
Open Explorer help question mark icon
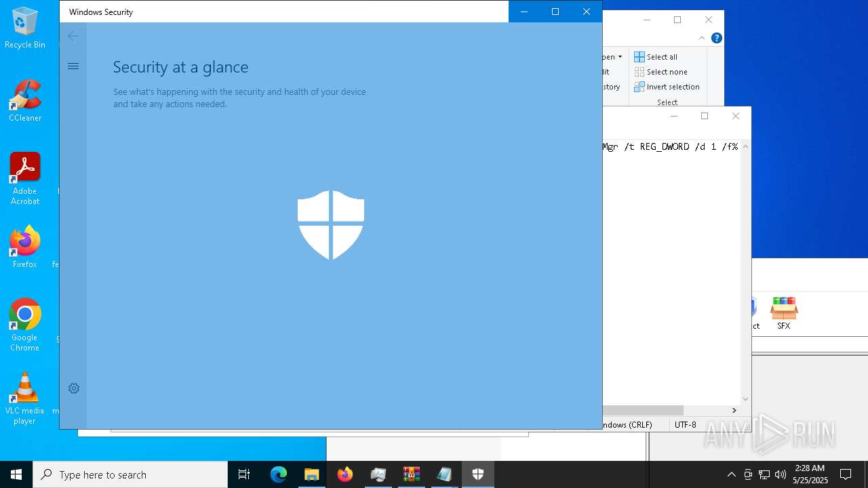pos(716,38)
